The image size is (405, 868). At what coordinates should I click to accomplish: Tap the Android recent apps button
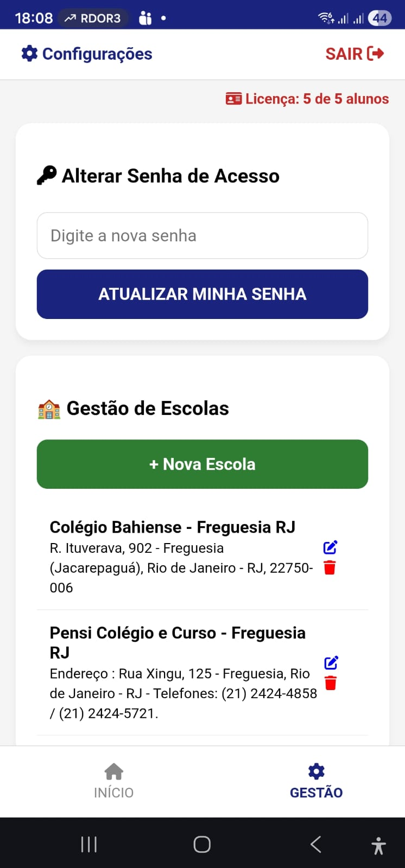(88, 844)
